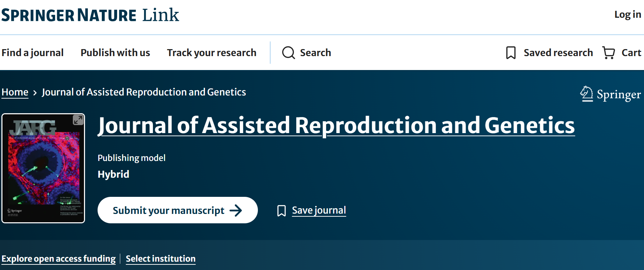
Task: Click the Springer horse logo icon
Action: click(x=586, y=94)
